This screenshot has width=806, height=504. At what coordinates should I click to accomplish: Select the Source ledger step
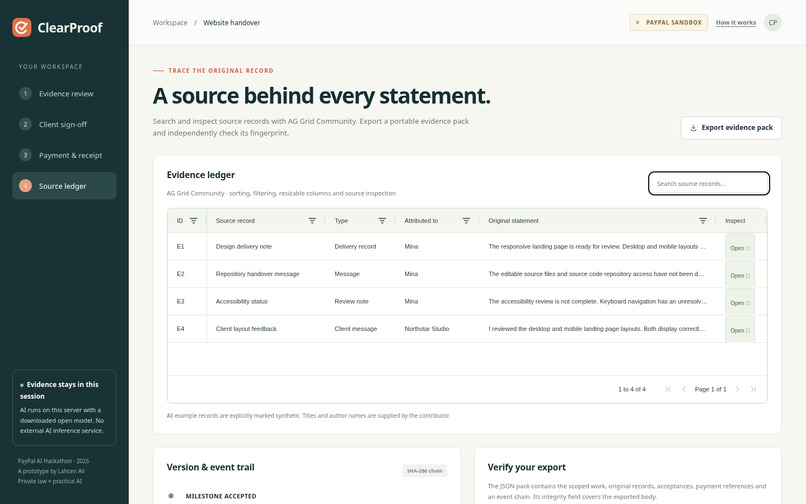[x=64, y=186]
